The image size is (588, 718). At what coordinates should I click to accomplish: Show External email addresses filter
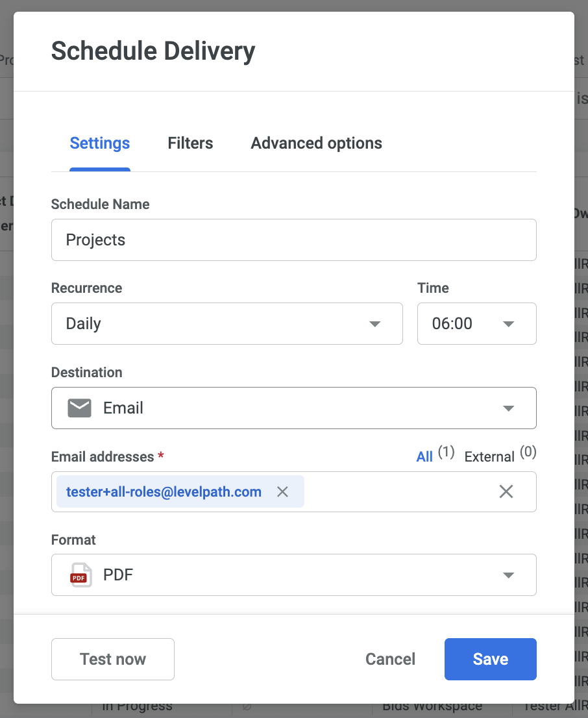(x=489, y=457)
